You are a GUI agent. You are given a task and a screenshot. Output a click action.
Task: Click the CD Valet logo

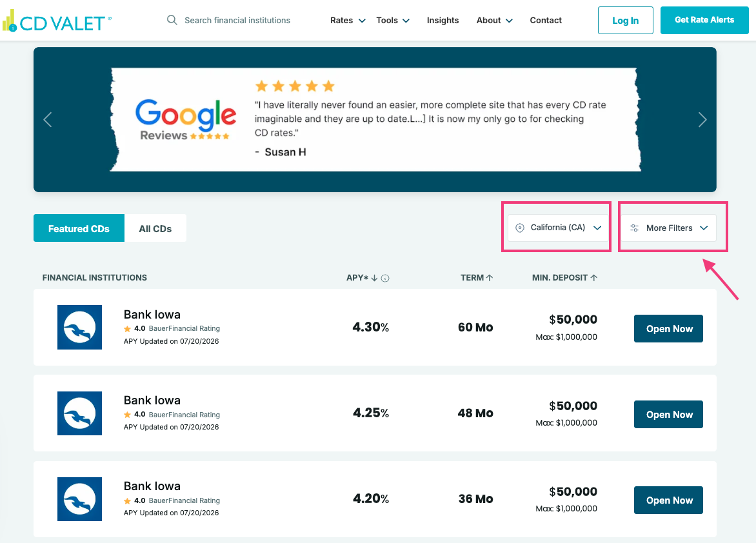point(57,21)
